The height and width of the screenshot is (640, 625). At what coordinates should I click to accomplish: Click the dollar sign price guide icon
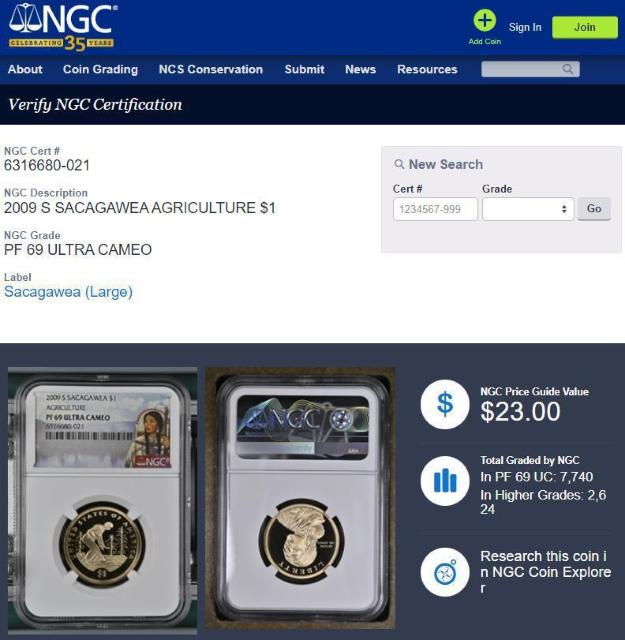pyautogui.click(x=445, y=404)
